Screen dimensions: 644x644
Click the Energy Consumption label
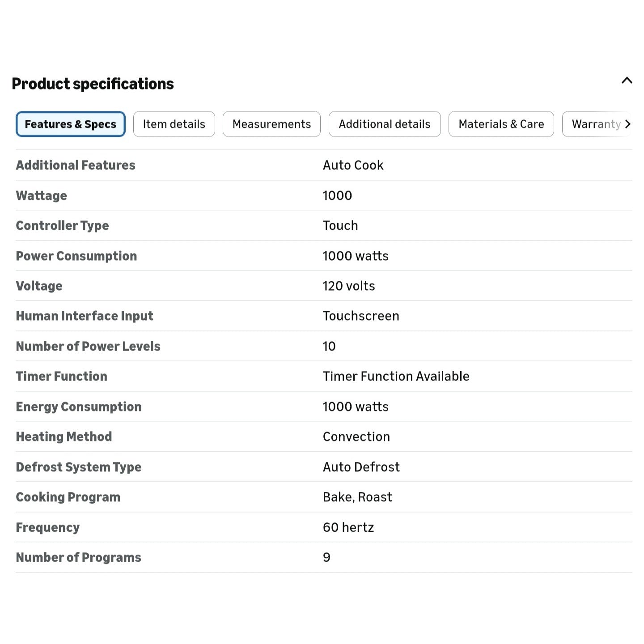79,407
